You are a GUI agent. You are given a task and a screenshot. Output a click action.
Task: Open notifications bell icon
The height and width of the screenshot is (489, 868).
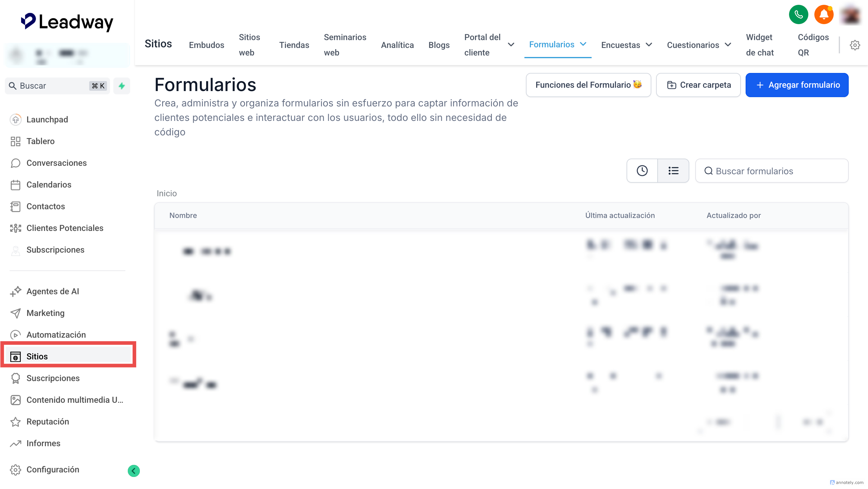click(823, 14)
